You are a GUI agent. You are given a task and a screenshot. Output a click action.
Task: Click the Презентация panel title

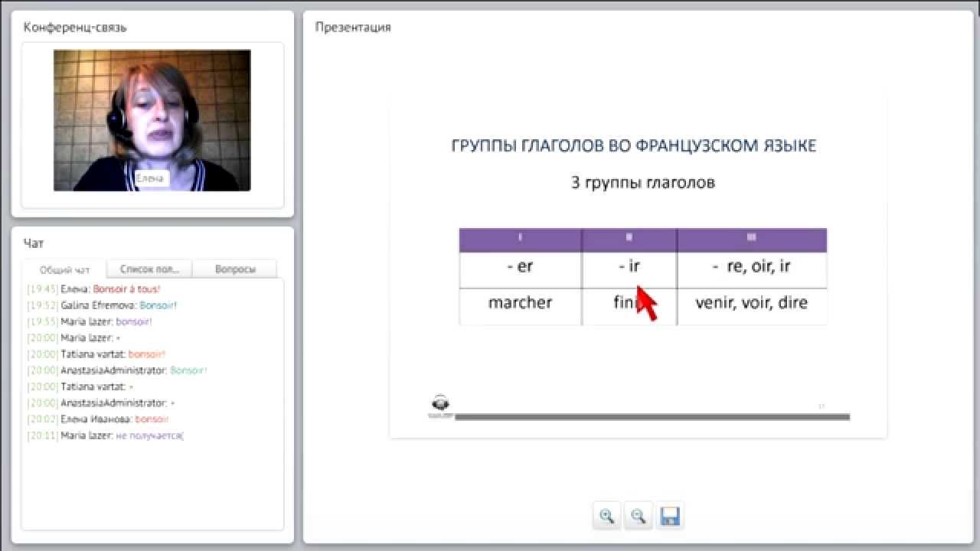tap(353, 28)
